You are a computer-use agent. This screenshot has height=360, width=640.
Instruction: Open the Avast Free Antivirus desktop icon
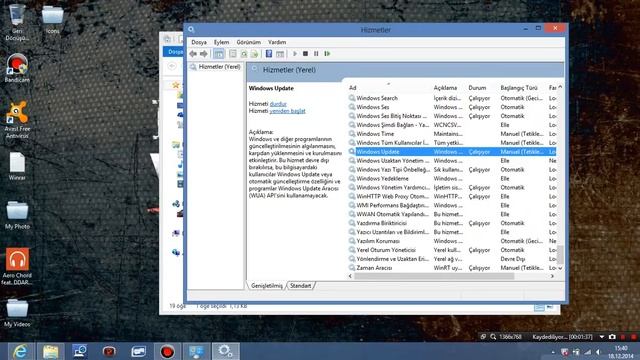tap(17, 120)
